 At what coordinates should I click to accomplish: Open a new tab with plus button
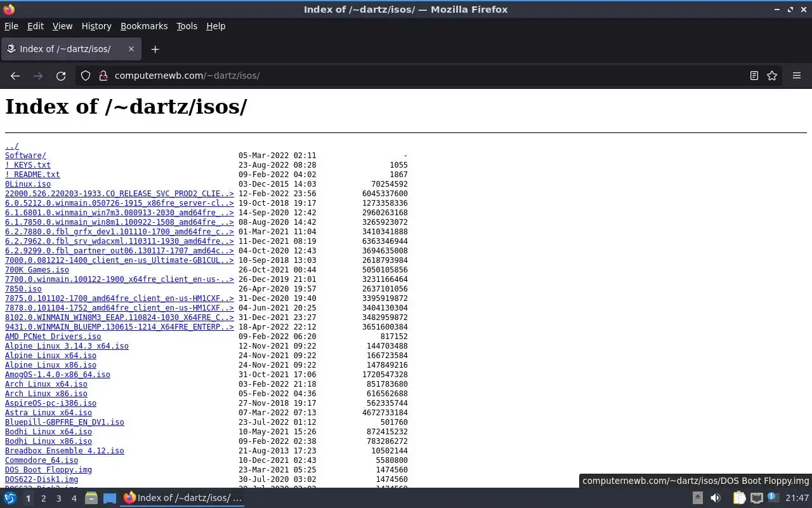(x=155, y=49)
